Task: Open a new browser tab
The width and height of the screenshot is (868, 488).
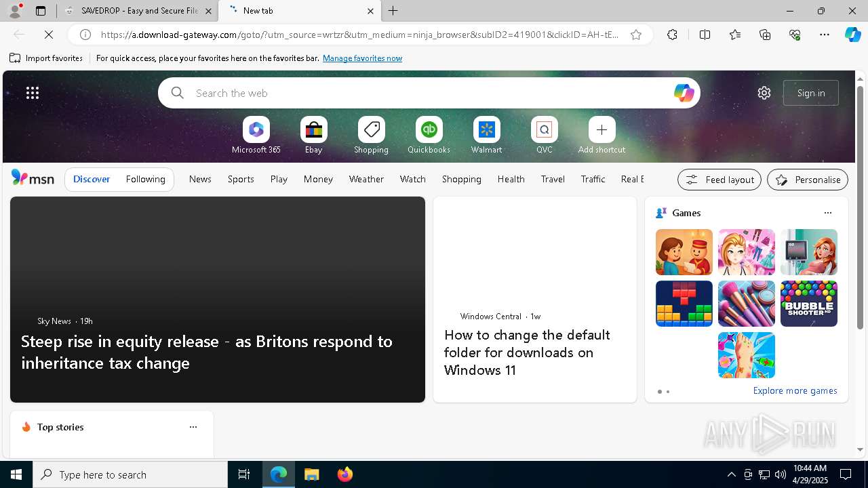Action: coord(393,11)
